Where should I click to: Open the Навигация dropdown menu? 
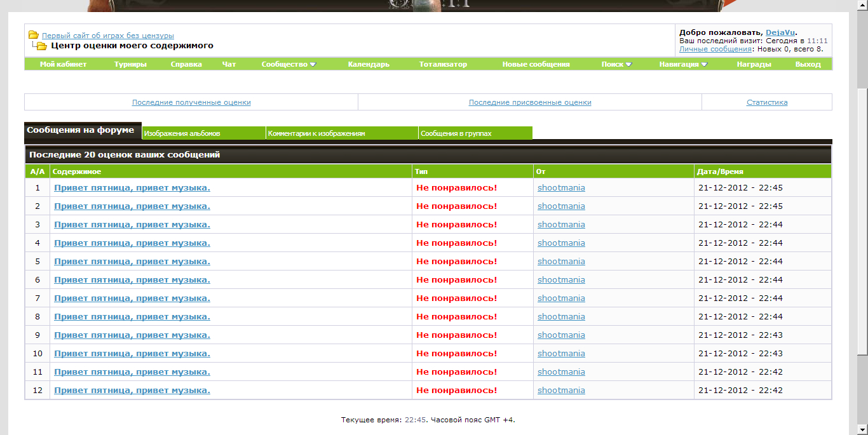point(683,64)
